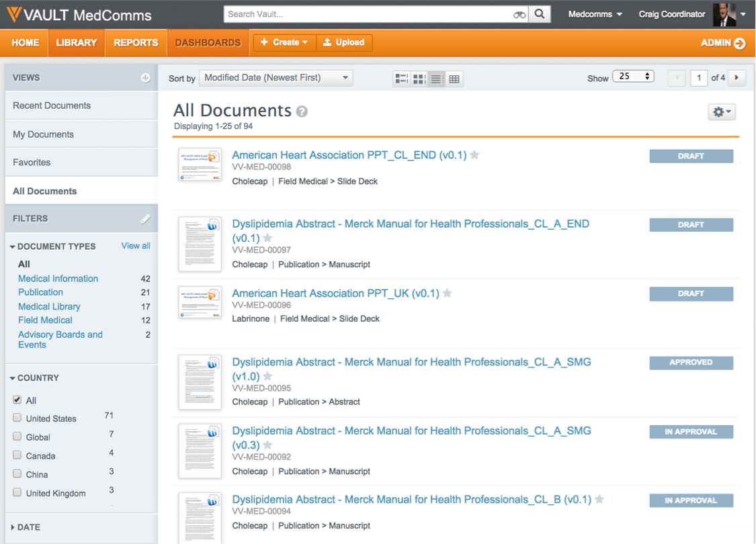Image resolution: width=756 pixels, height=544 pixels.
Task: Select the tabular grid view icon
Action: [454, 79]
